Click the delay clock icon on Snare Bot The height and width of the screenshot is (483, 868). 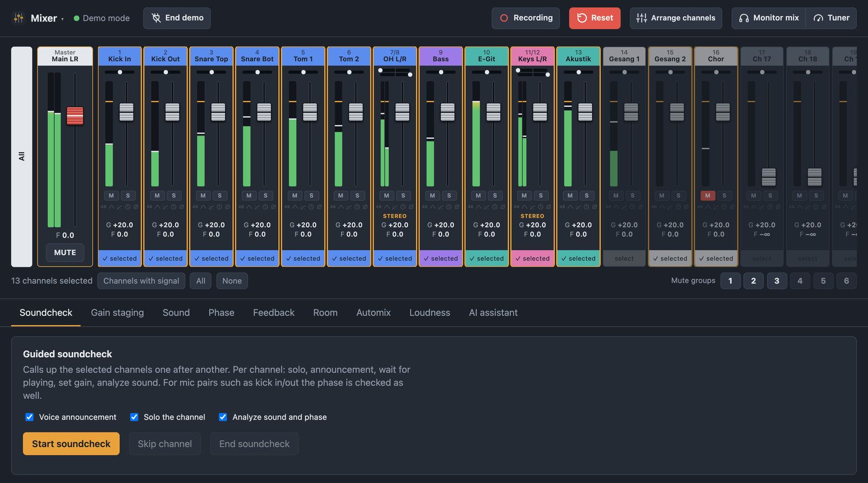pyautogui.click(x=265, y=207)
